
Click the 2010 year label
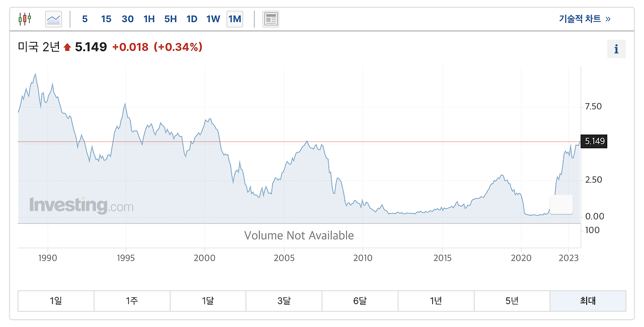click(363, 258)
